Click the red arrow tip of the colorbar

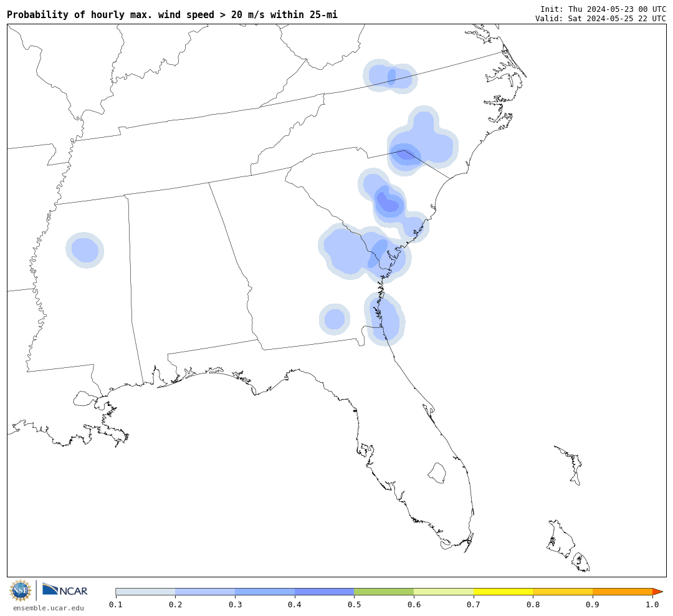tap(657, 592)
